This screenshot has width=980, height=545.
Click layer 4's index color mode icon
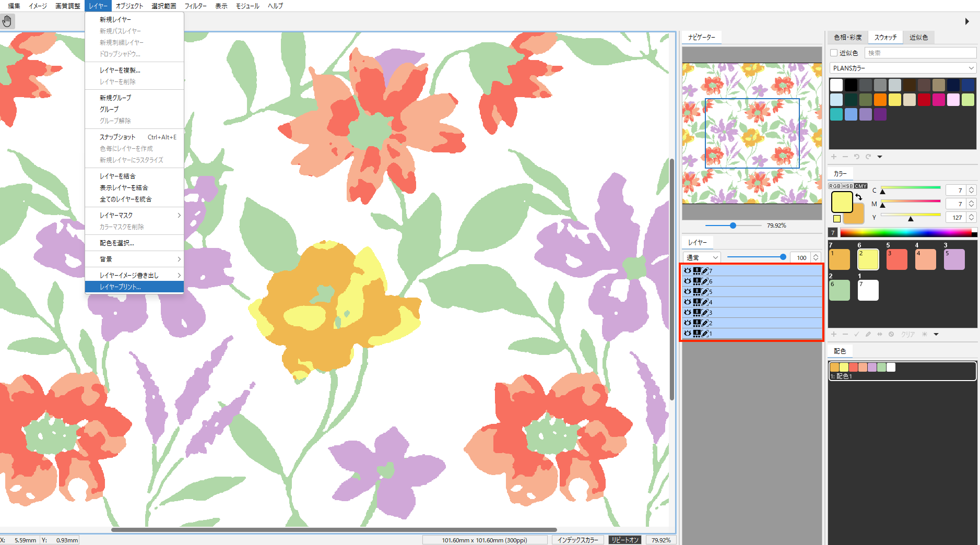(696, 302)
